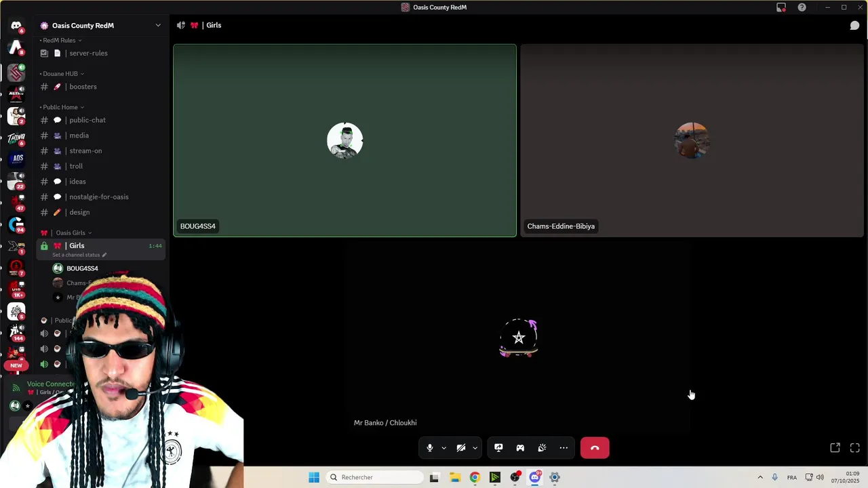
Task: Open OBS Studio from the taskbar
Action: click(515, 477)
